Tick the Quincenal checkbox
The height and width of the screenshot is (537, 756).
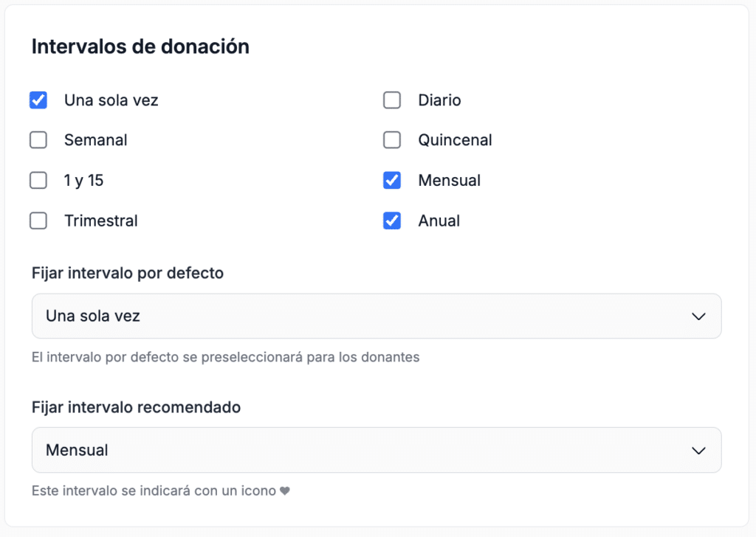click(392, 140)
